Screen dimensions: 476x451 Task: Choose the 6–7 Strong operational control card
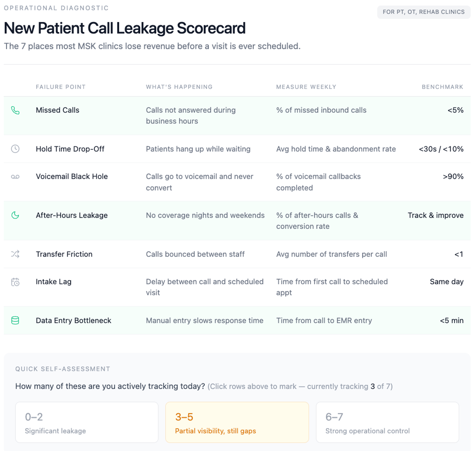click(x=387, y=423)
